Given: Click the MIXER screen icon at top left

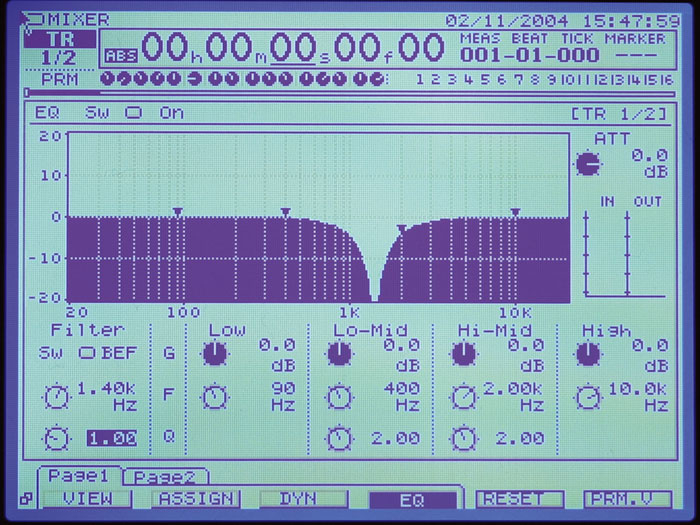Looking at the screenshot, I should [x=33, y=21].
